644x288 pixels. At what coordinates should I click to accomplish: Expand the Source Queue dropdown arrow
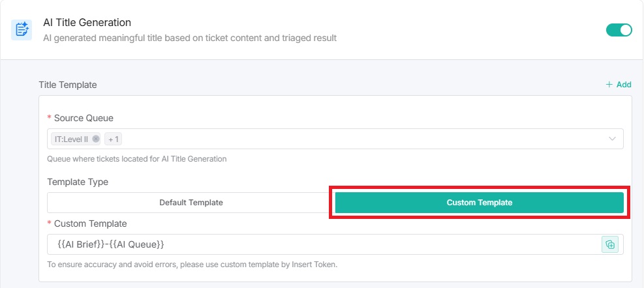pos(612,139)
